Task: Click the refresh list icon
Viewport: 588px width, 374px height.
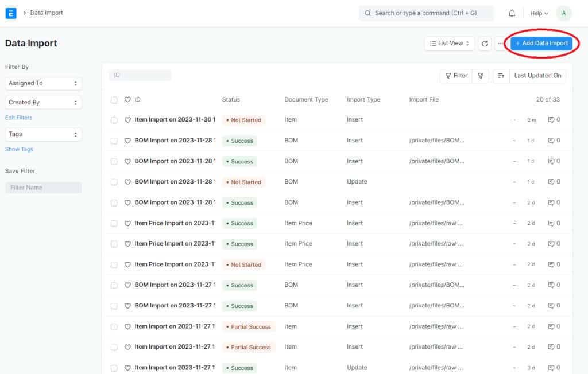Action: [x=485, y=44]
